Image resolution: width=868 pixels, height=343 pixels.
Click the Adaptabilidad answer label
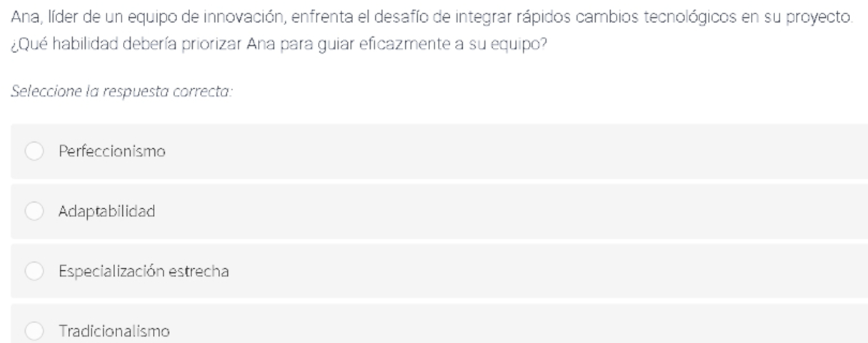click(107, 212)
